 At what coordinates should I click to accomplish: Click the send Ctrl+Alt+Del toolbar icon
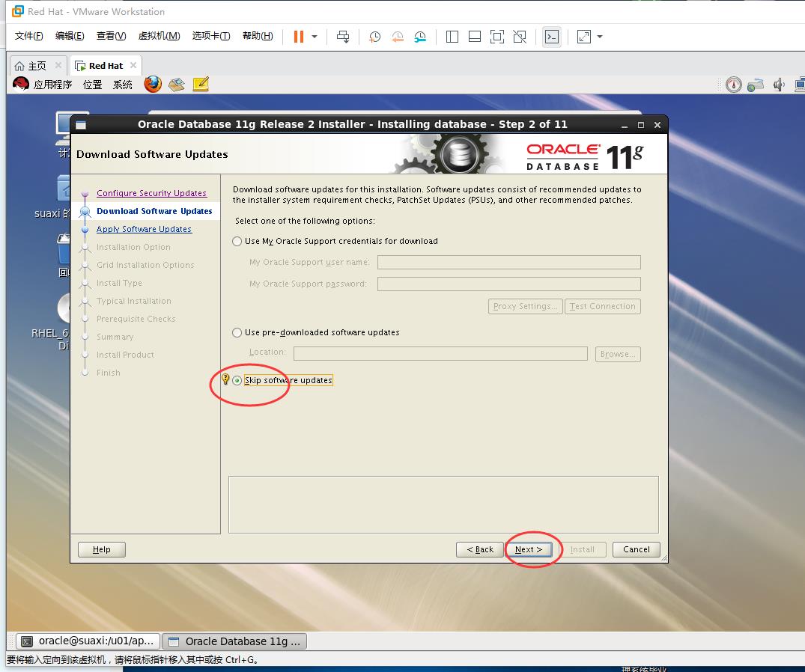coord(343,37)
